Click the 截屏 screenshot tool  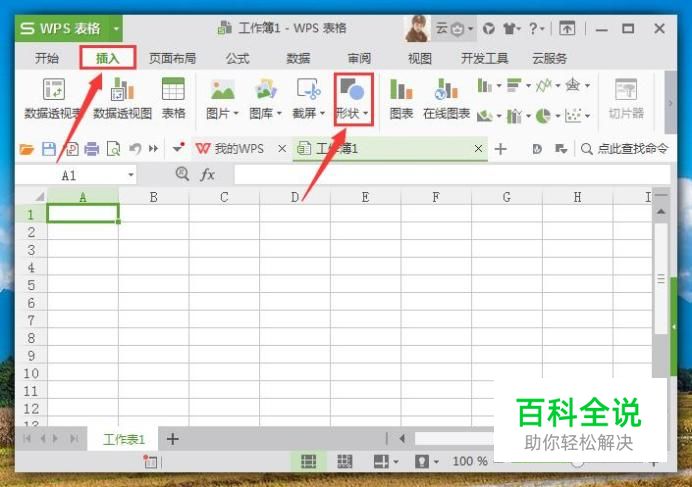(308, 99)
